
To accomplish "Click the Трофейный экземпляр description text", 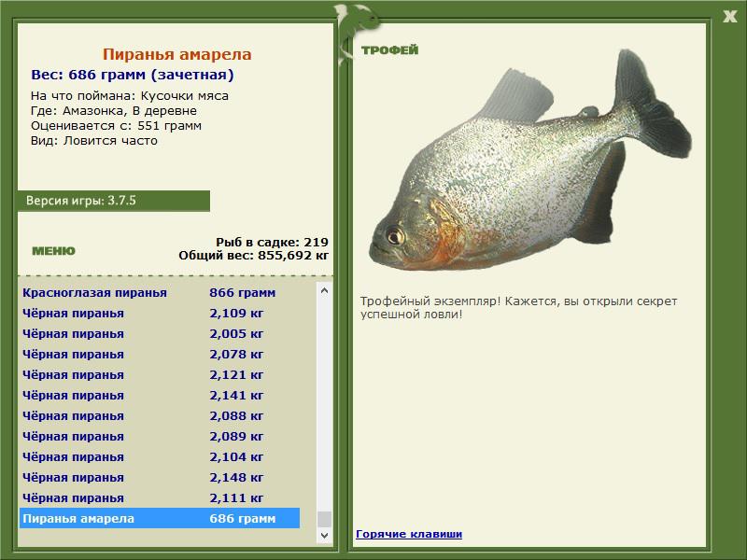I will pos(518,308).
